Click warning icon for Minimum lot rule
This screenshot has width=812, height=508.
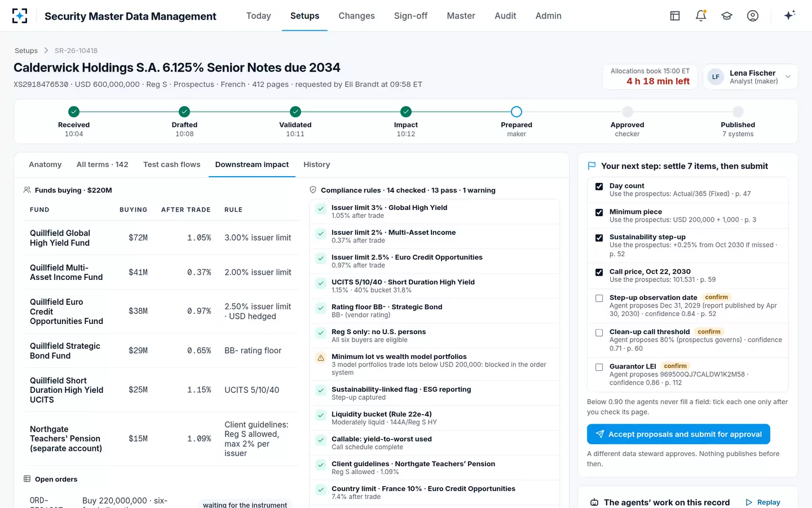coord(321,358)
